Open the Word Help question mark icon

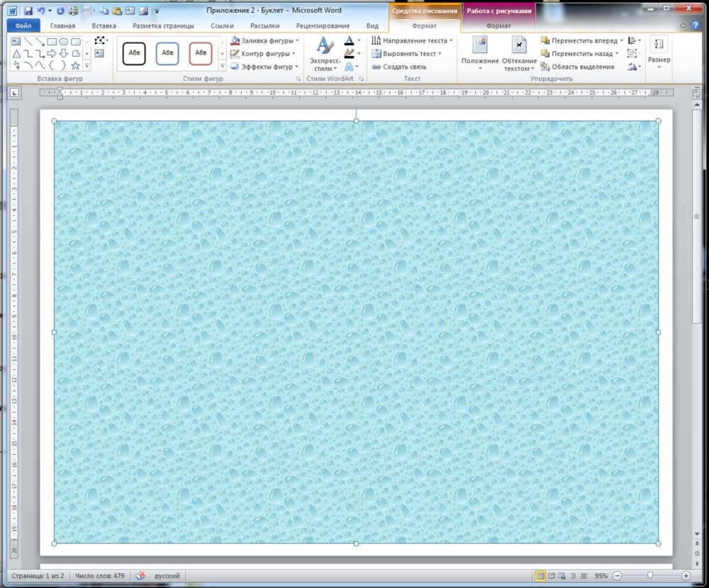pyautogui.click(x=698, y=26)
